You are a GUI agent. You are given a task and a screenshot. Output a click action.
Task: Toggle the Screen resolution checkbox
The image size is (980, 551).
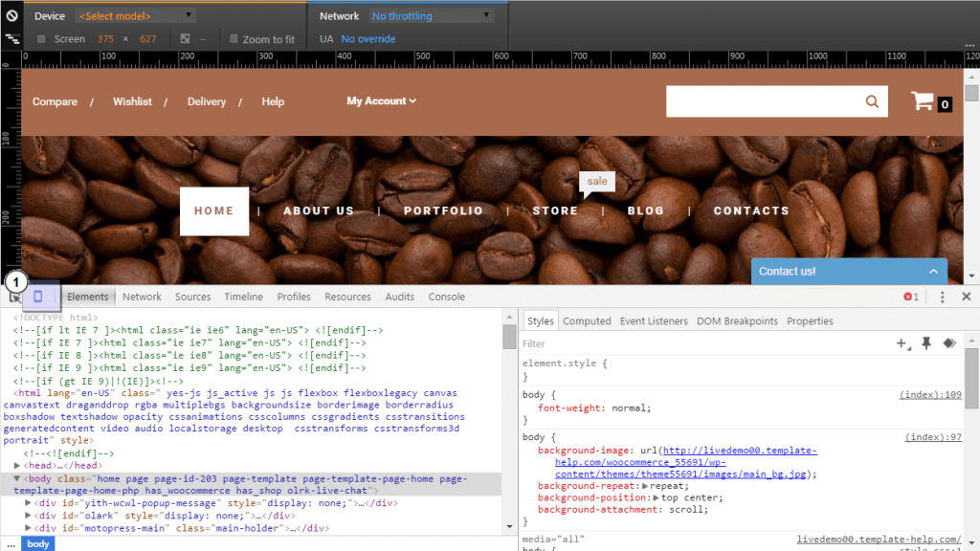pos(41,38)
